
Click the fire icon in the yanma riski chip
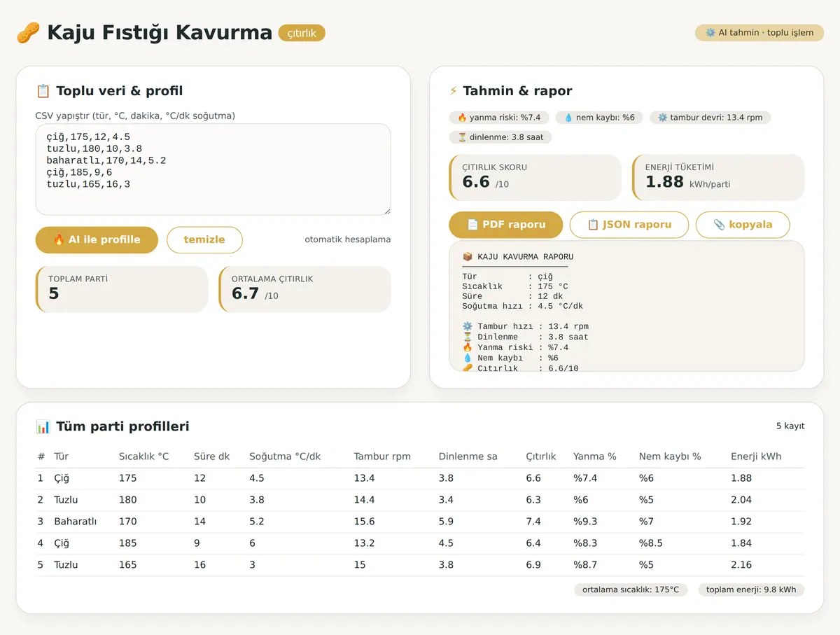462,118
